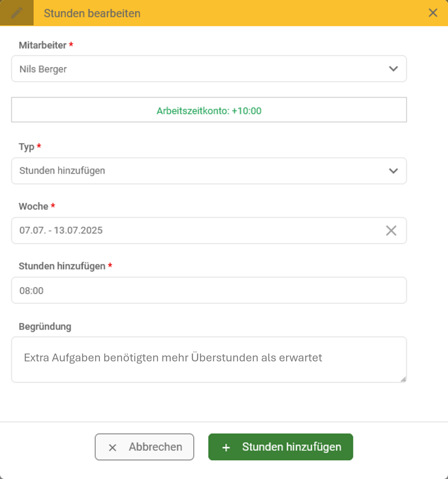Click the chevron of the Mitarbeiter dropdown
This screenshot has width=448, height=479.
(x=393, y=69)
